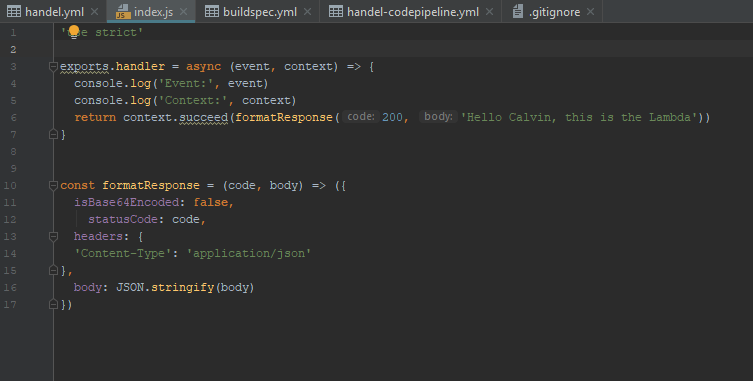Click the 'Hello Calvin, this is the Lambda' string

point(579,117)
